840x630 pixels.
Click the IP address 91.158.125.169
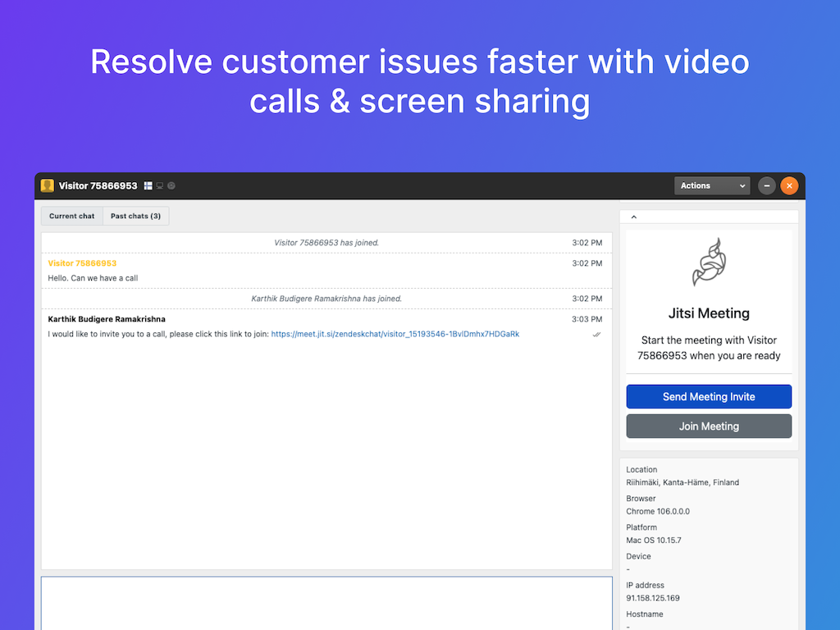click(x=653, y=598)
